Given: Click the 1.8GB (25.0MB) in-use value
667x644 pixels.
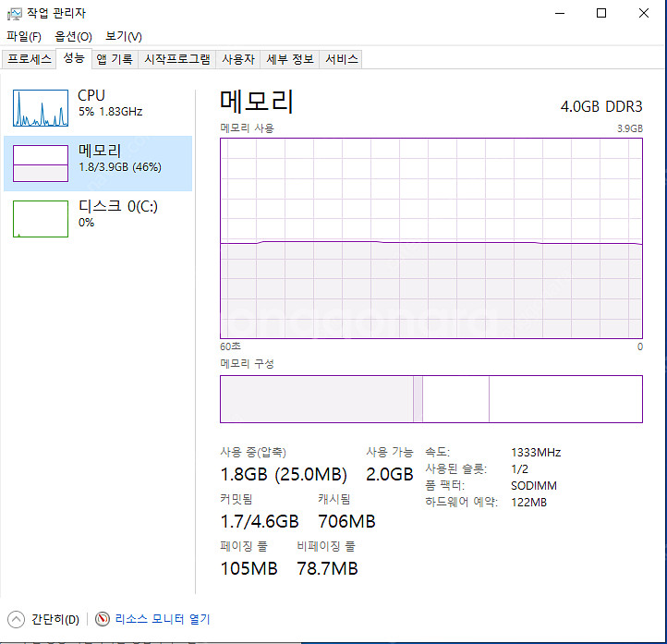Looking at the screenshot, I should point(284,474).
